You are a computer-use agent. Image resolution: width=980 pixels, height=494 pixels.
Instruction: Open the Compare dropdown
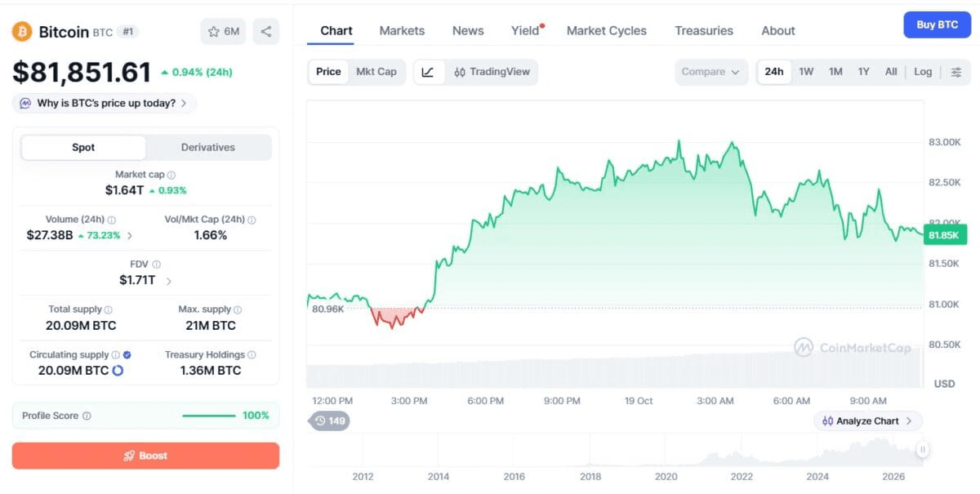[710, 72]
